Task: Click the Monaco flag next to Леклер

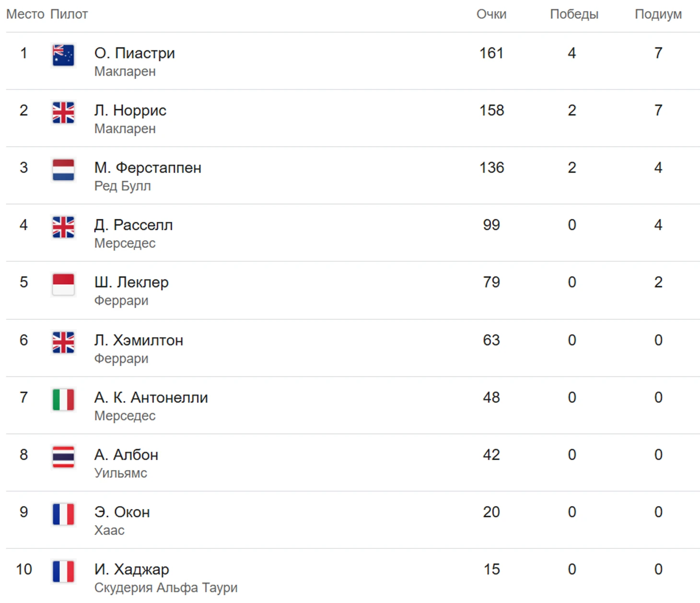Action: click(63, 285)
